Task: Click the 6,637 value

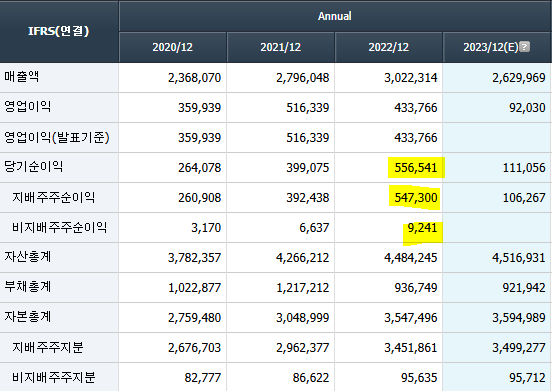Action: 314,228
